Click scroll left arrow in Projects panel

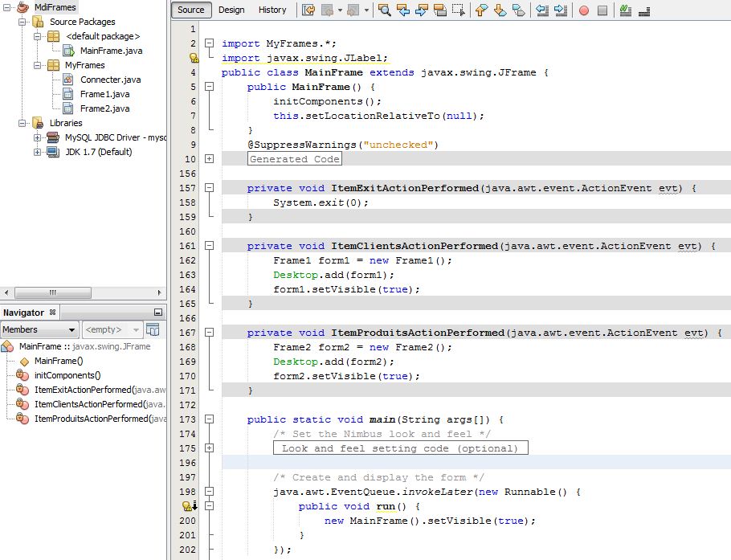pos(6,292)
